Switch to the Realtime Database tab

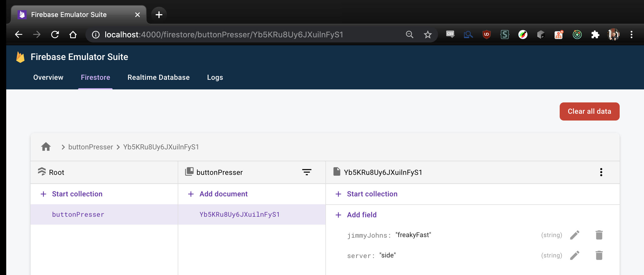[158, 77]
